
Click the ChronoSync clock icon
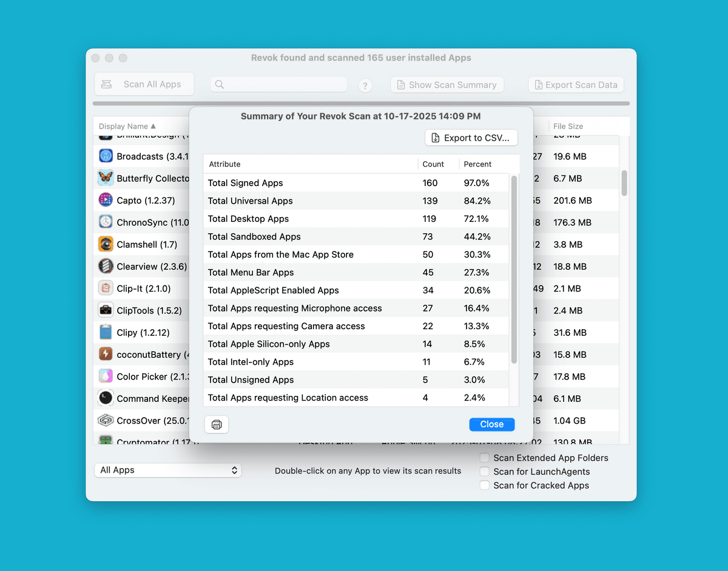point(106,222)
